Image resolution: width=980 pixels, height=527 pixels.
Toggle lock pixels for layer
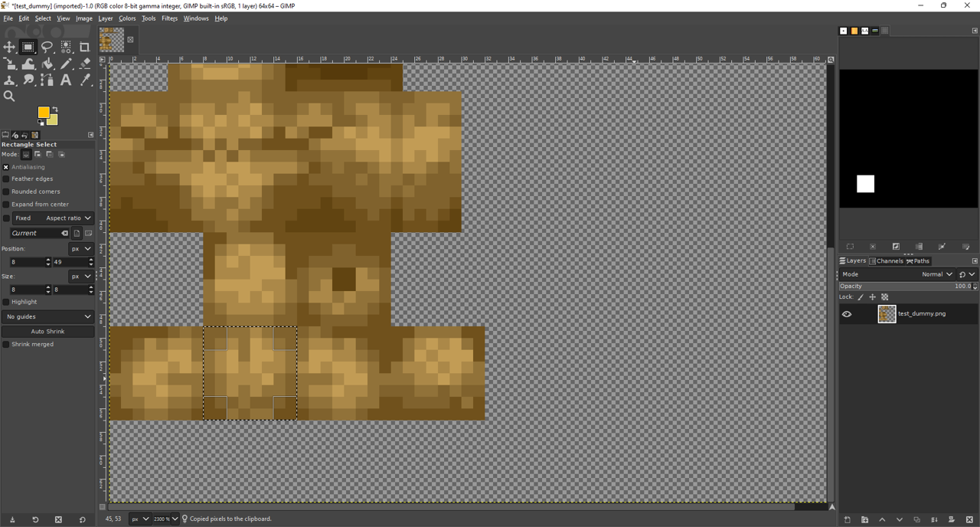pos(861,297)
